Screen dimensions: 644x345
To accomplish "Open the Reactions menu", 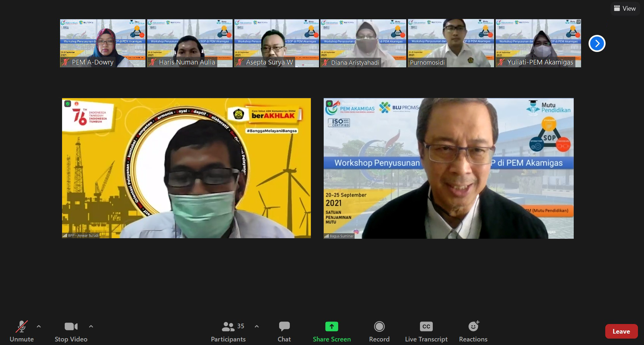I will tap(473, 331).
